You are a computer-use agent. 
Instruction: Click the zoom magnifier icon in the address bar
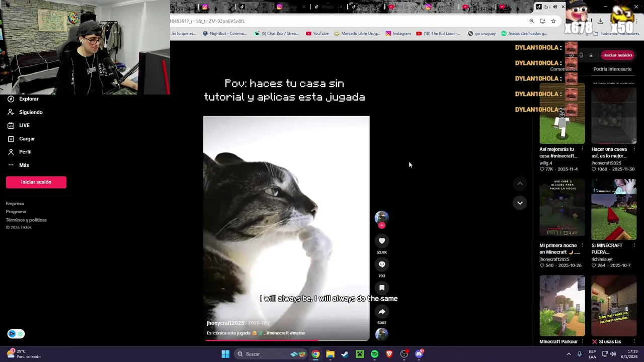[x=532, y=21]
